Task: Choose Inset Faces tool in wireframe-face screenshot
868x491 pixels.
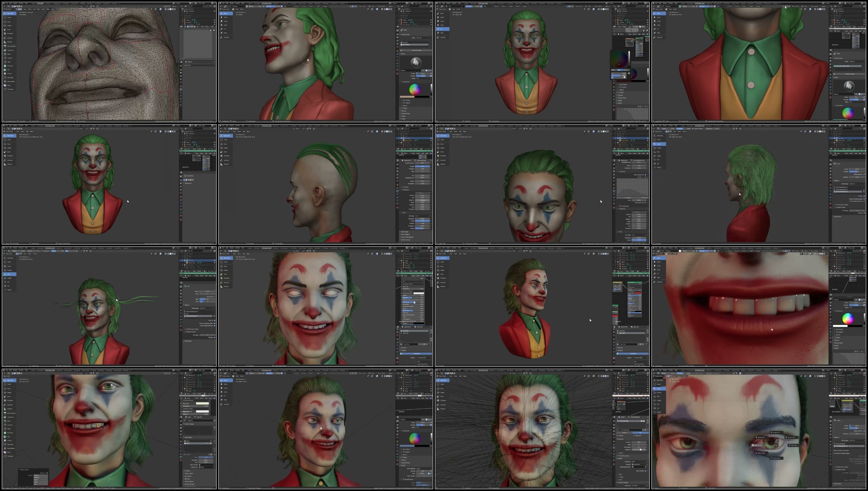Action: tap(9, 50)
